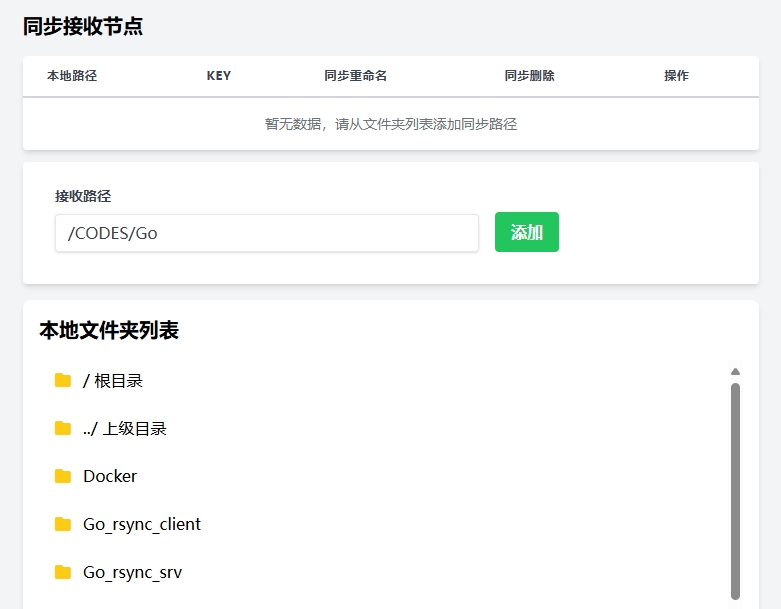781x609 pixels.
Task: Select the Docker folder icon
Action: tap(63, 476)
